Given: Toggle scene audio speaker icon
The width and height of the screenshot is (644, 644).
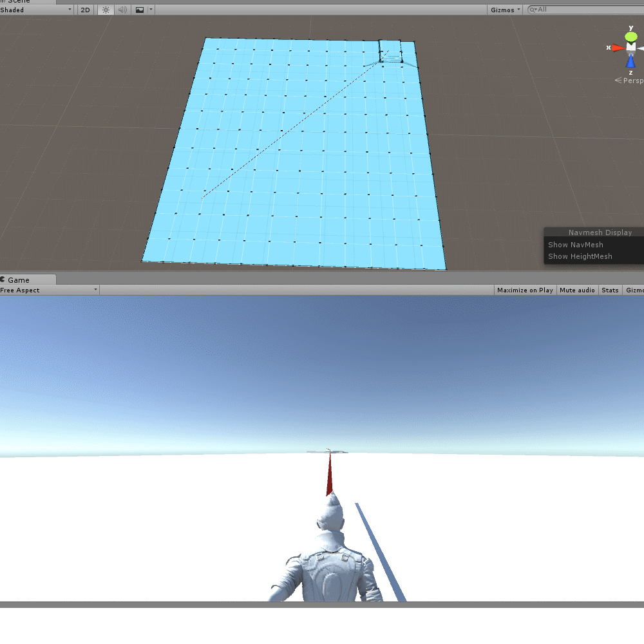Looking at the screenshot, I should 122,10.
